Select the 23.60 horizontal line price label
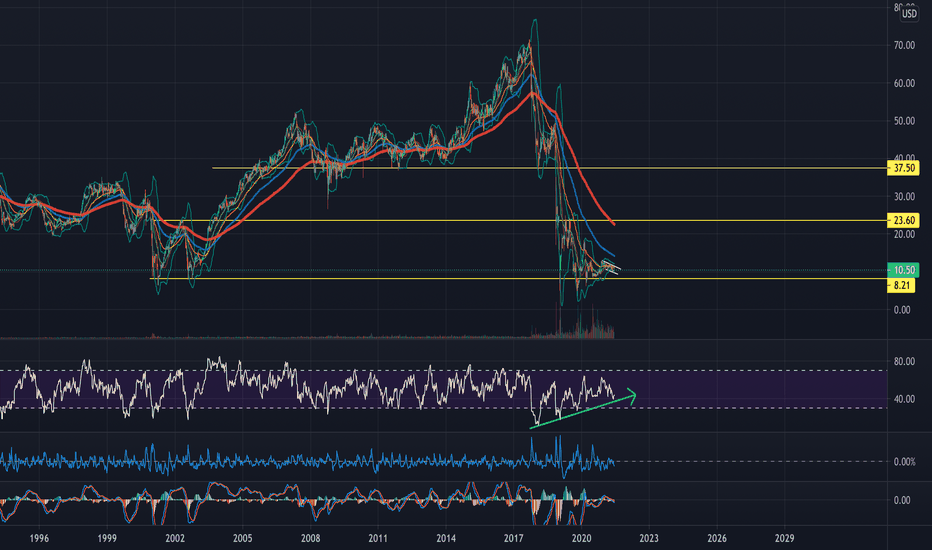932x550 pixels. point(903,221)
